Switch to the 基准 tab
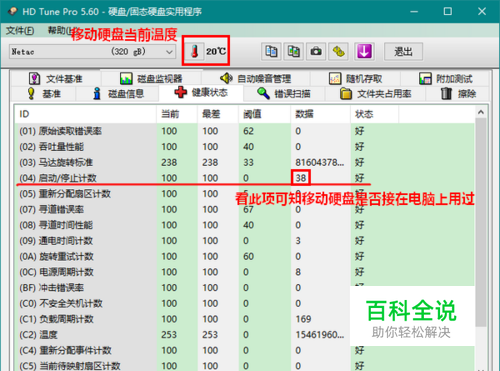This screenshot has width=500, height=371. pyautogui.click(x=44, y=94)
